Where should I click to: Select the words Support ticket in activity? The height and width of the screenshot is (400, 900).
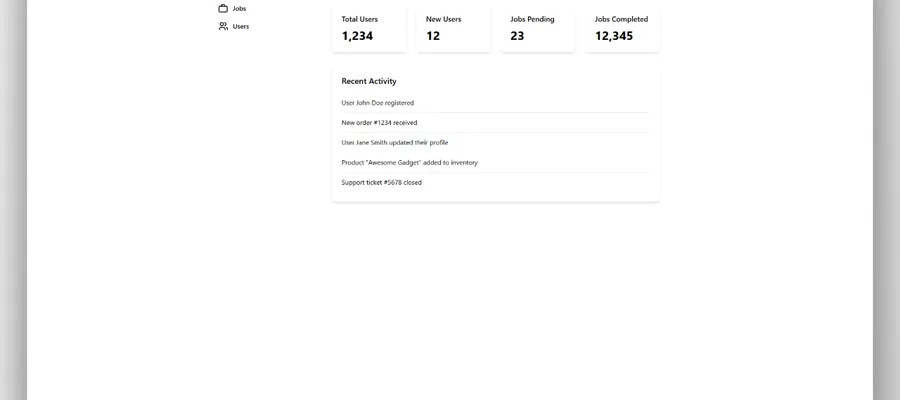click(361, 182)
